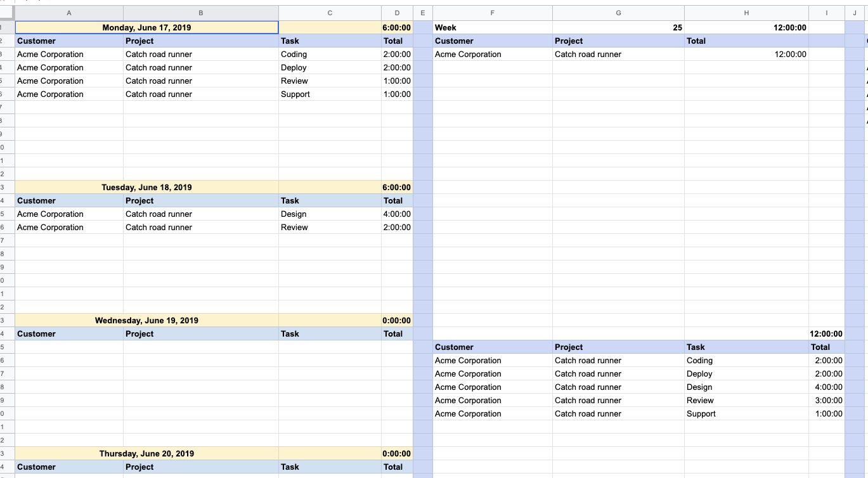Select the 'Wednesday, June 19, 2019' cell
This screenshot has height=478, width=868.
[x=146, y=321]
